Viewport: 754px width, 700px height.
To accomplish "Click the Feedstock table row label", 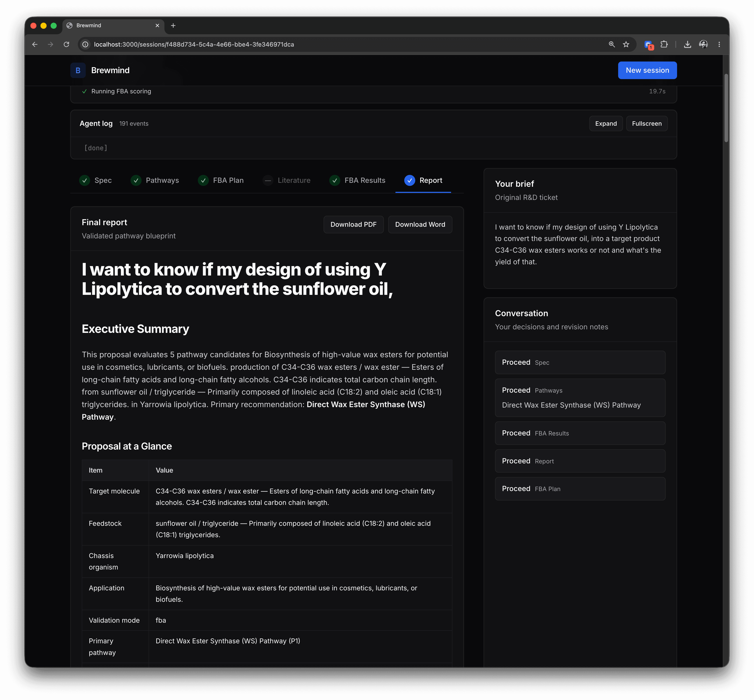I will pos(105,524).
